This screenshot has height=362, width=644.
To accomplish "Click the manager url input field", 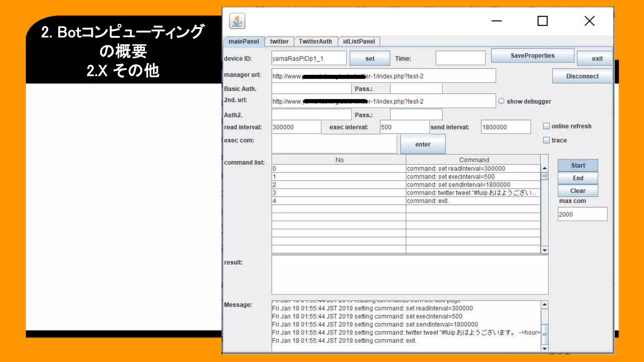I will click(384, 76).
